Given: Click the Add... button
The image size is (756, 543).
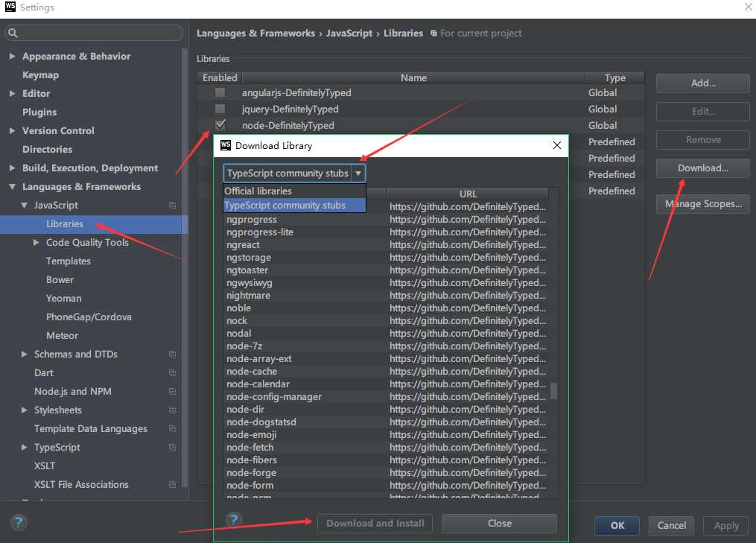Looking at the screenshot, I should [702, 83].
